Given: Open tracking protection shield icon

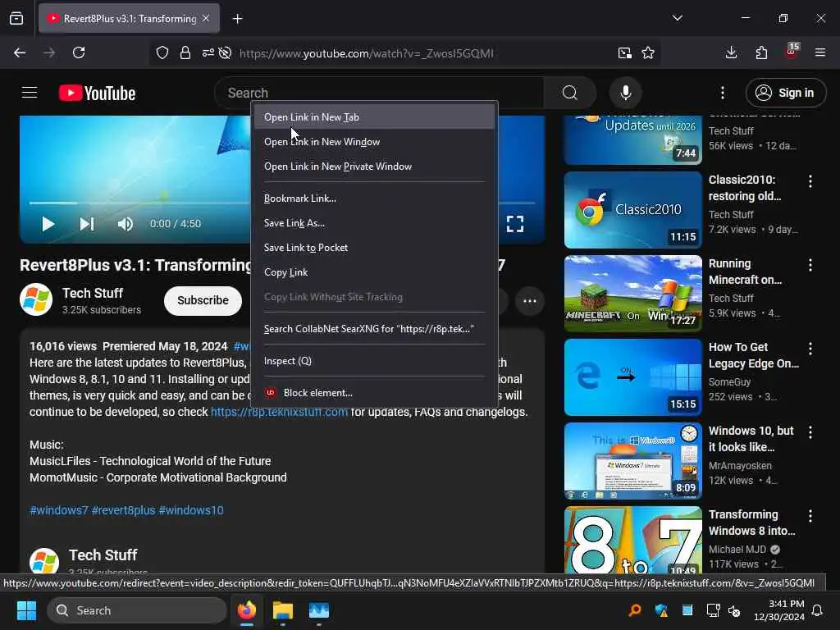Looking at the screenshot, I should [162, 52].
